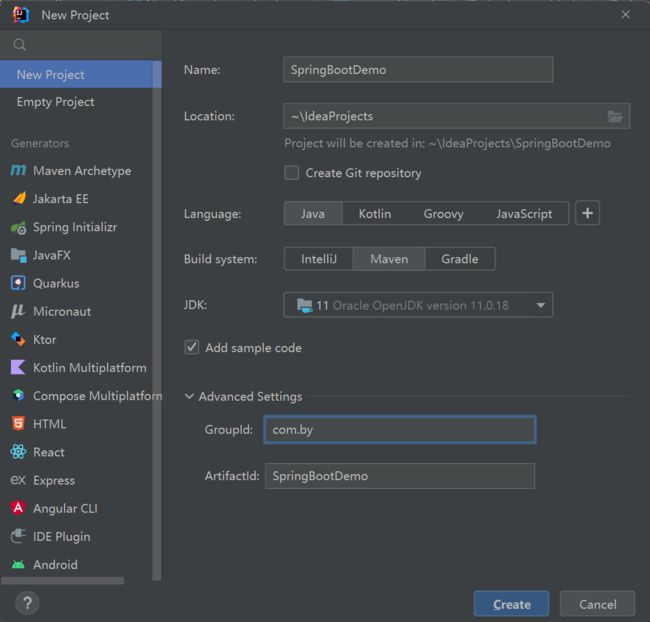Choose JavaFX generator label
Viewport: 650px width, 622px height.
point(52,255)
